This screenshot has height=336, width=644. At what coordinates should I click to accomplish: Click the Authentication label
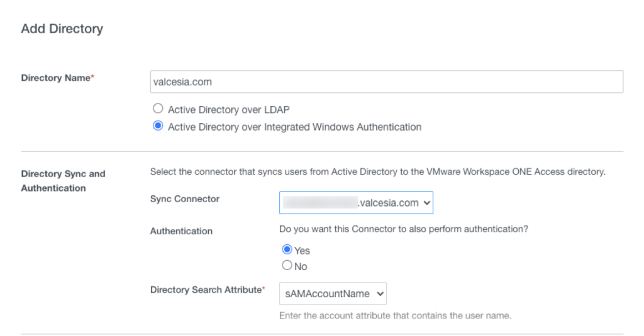tap(181, 231)
